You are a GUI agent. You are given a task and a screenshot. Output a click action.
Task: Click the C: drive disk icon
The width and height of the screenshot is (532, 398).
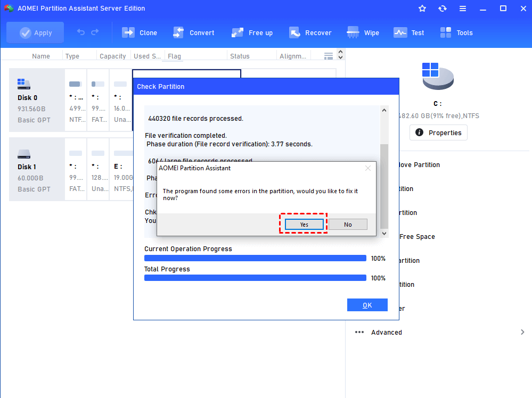coord(438,76)
